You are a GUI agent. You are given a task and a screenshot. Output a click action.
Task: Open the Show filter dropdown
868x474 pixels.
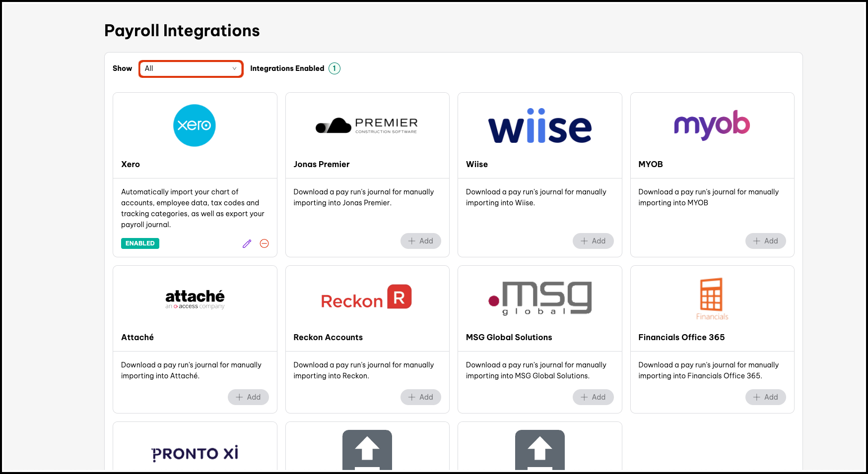[x=191, y=69]
